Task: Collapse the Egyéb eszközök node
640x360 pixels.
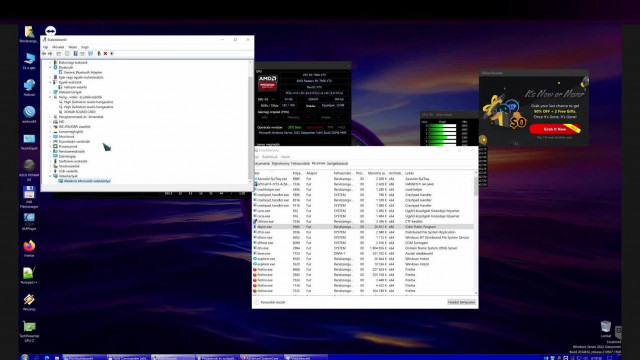Action: (x=50, y=82)
